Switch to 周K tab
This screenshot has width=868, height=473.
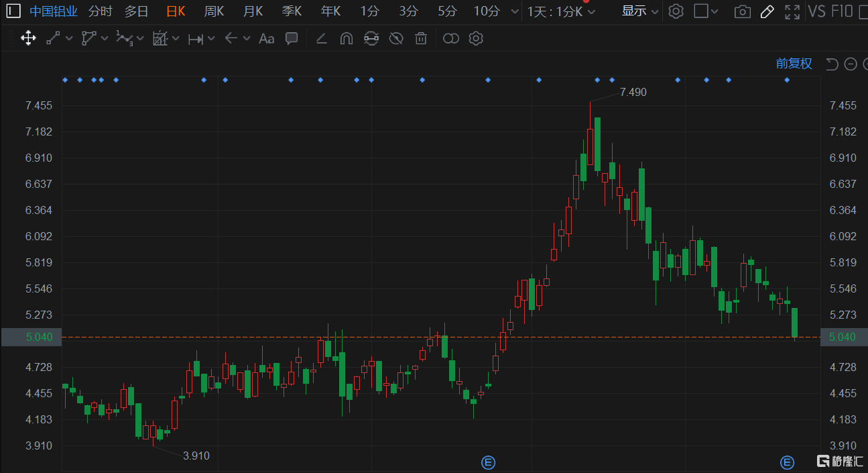pyautogui.click(x=214, y=11)
